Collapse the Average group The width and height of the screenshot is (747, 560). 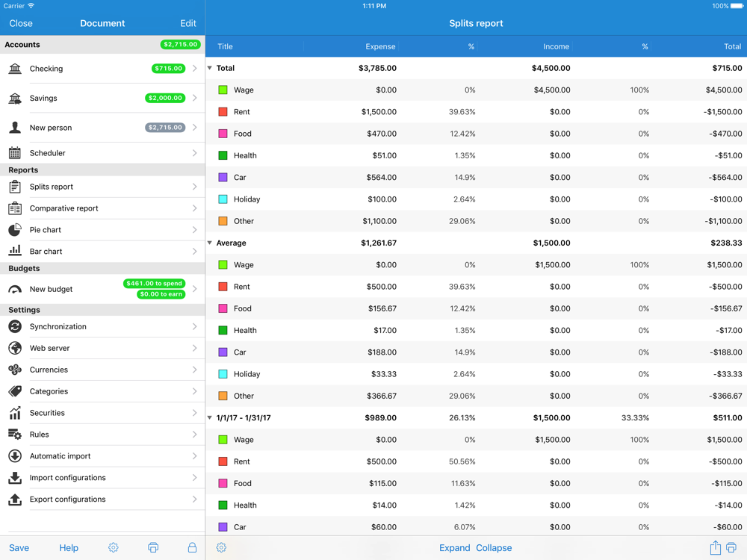pos(210,243)
